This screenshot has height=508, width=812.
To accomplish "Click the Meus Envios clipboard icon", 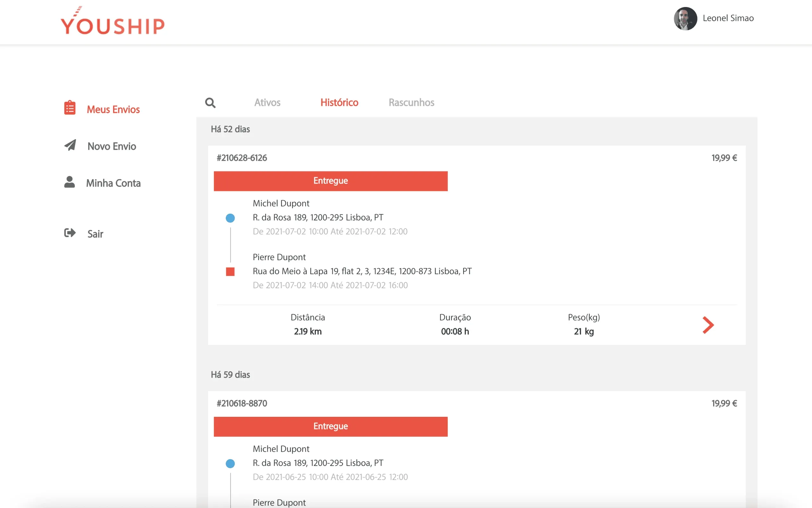I will pyautogui.click(x=70, y=108).
